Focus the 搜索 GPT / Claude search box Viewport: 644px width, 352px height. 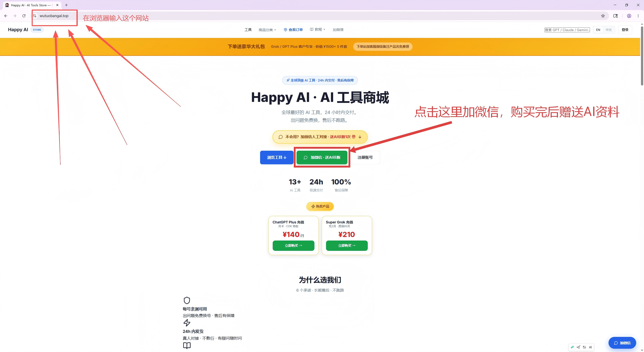click(x=567, y=30)
